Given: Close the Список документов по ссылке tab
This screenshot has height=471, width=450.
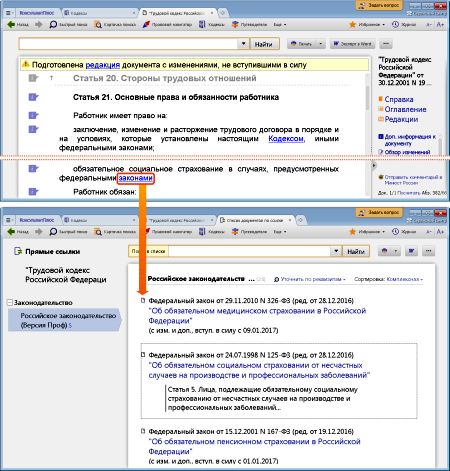Looking at the screenshot, I should point(289,220).
